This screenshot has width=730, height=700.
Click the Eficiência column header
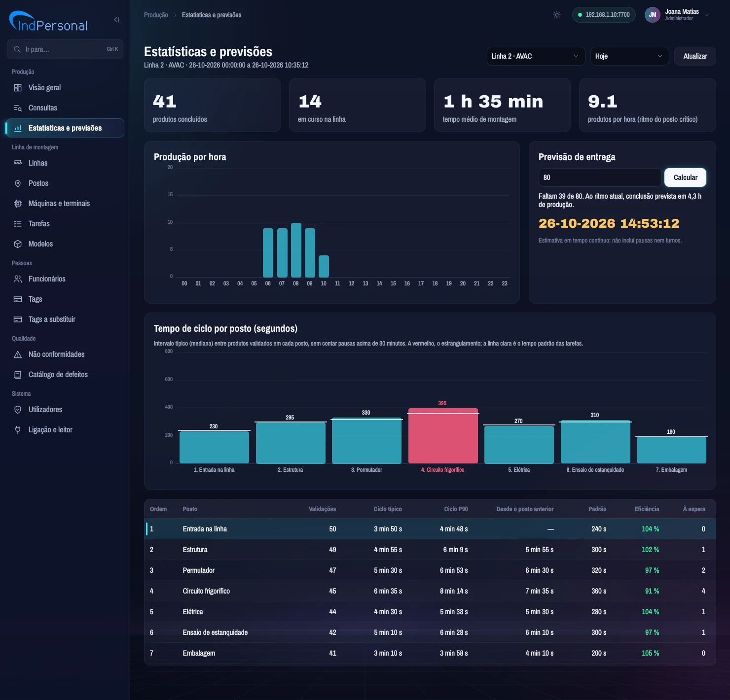tap(647, 509)
